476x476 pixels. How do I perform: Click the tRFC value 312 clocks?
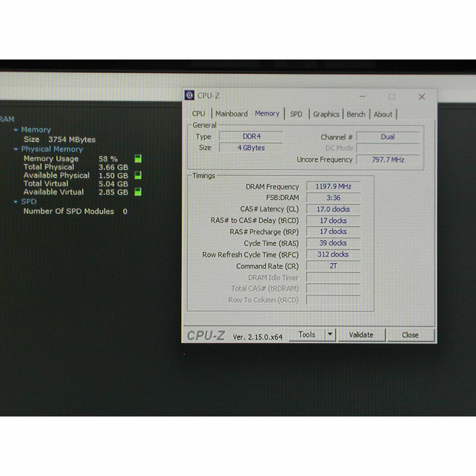coord(333,254)
